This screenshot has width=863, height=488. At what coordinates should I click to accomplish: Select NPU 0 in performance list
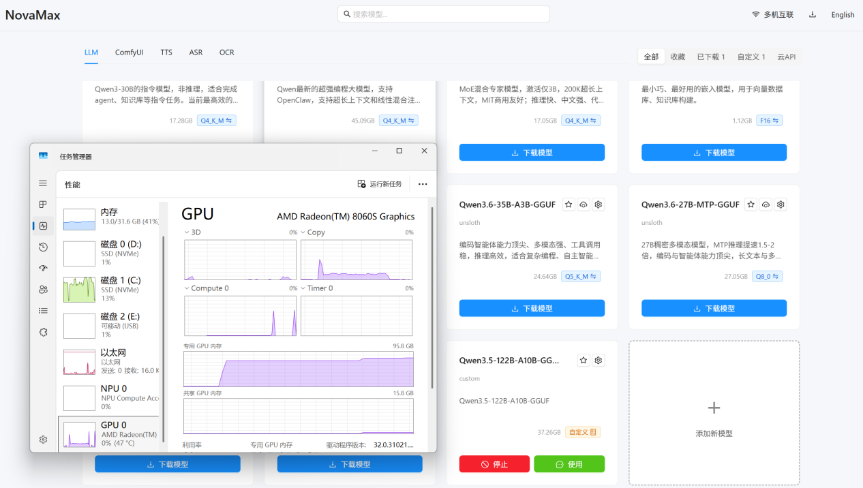click(110, 397)
